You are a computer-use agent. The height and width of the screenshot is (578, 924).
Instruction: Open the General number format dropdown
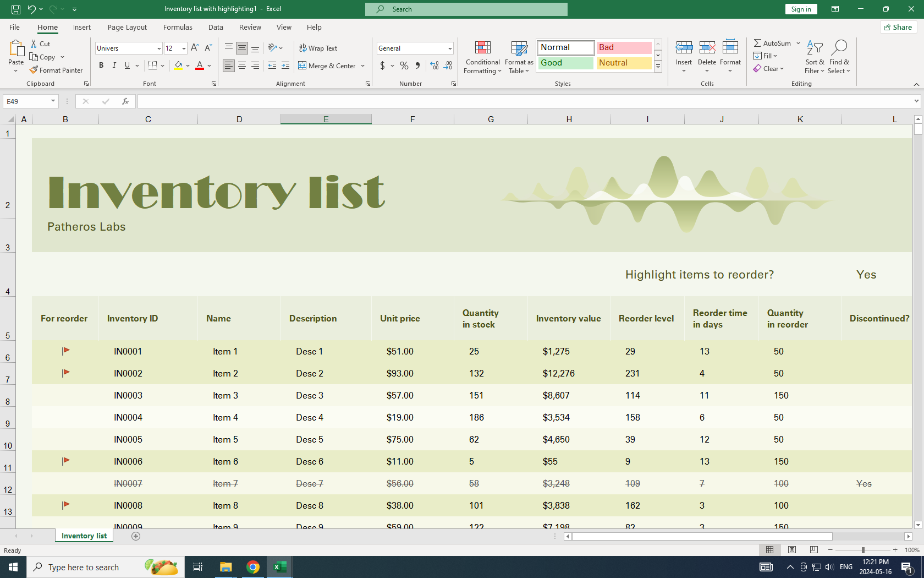[x=449, y=48]
